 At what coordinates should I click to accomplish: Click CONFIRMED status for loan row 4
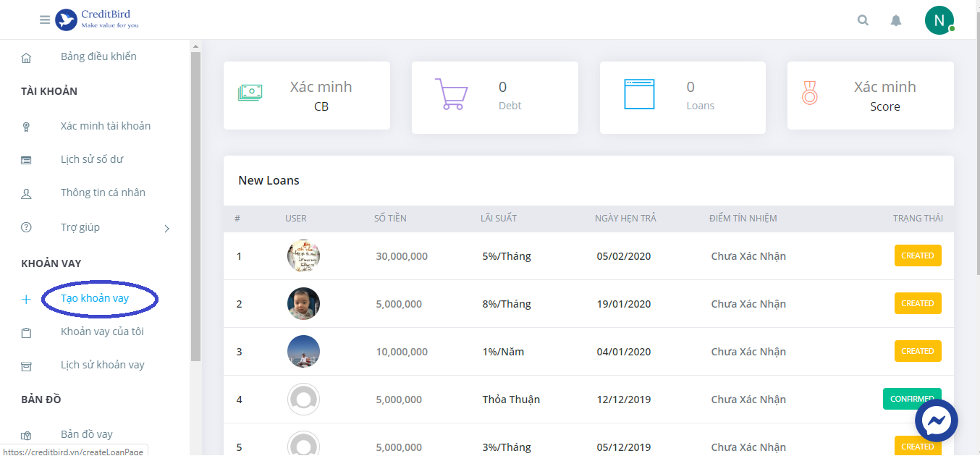912,399
